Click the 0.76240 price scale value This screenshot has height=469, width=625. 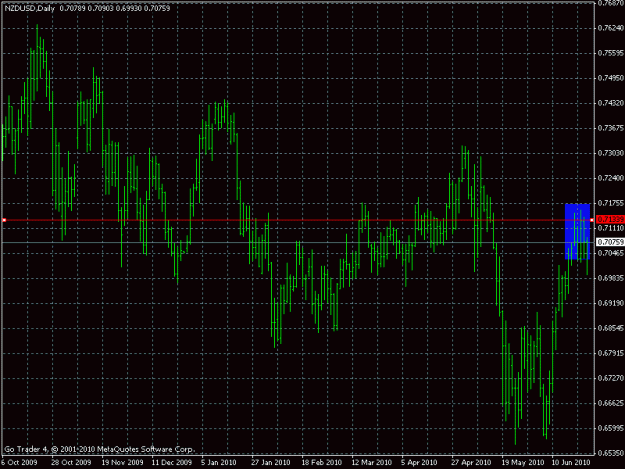click(x=611, y=28)
